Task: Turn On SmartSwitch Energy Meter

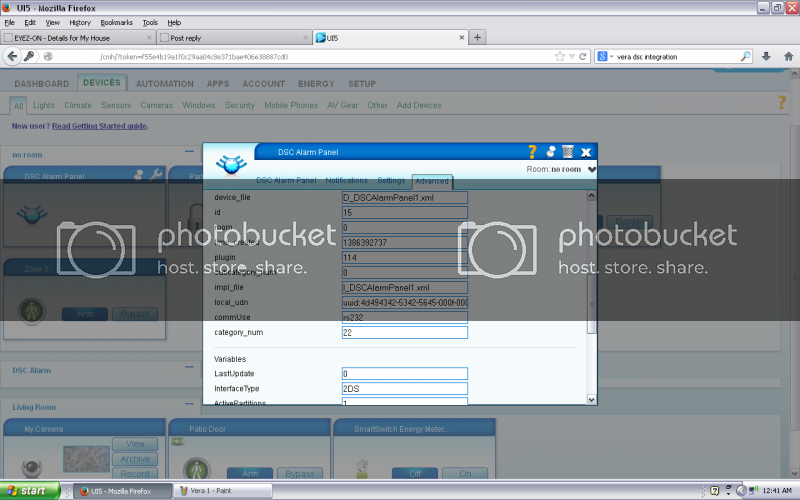Action: [x=465, y=473]
